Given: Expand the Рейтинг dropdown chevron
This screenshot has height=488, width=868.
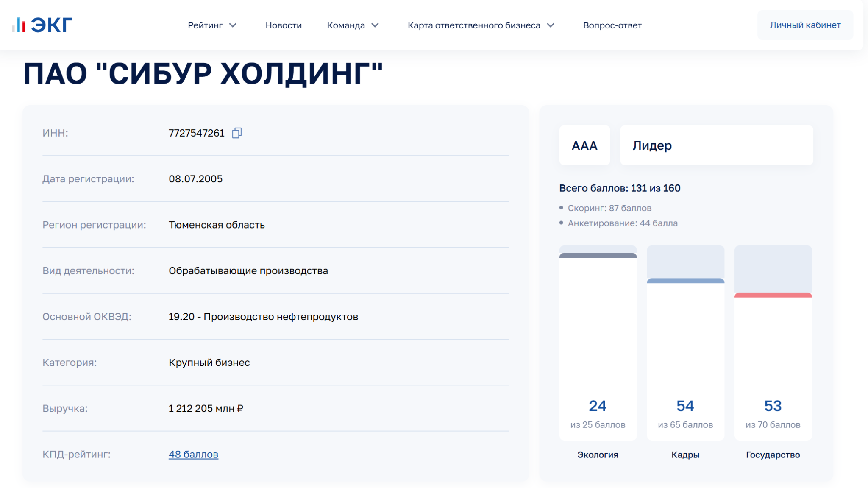Looking at the screenshot, I should coord(233,25).
